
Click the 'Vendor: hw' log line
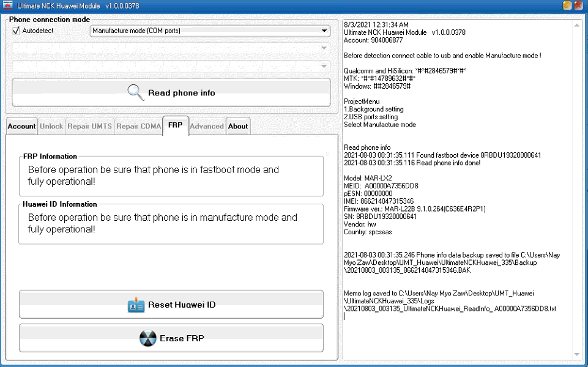pos(360,224)
